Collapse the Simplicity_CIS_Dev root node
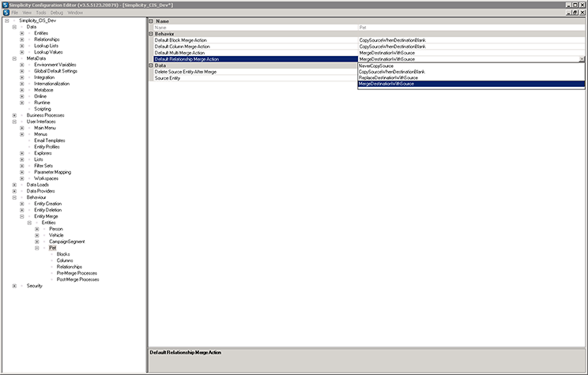The image size is (588, 375). coord(7,21)
